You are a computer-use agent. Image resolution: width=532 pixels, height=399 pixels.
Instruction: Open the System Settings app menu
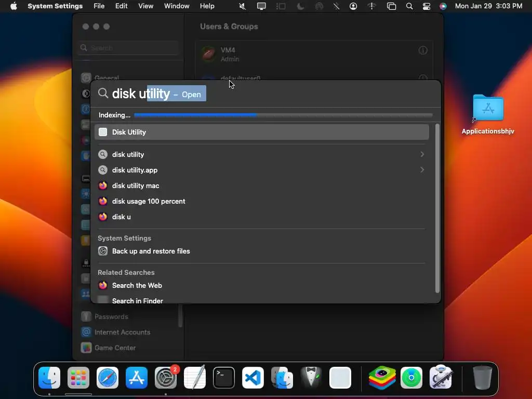click(x=55, y=6)
